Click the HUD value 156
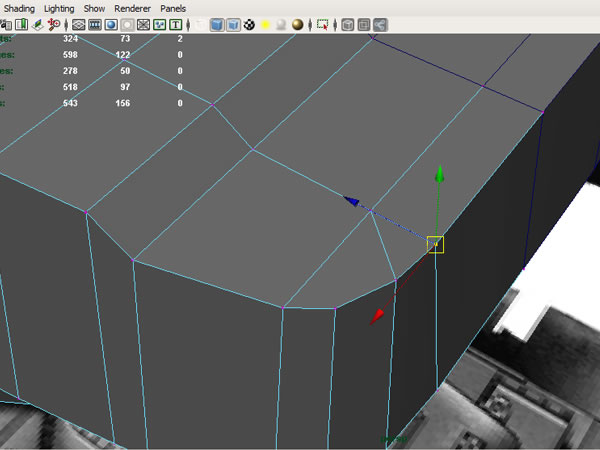 123,103
